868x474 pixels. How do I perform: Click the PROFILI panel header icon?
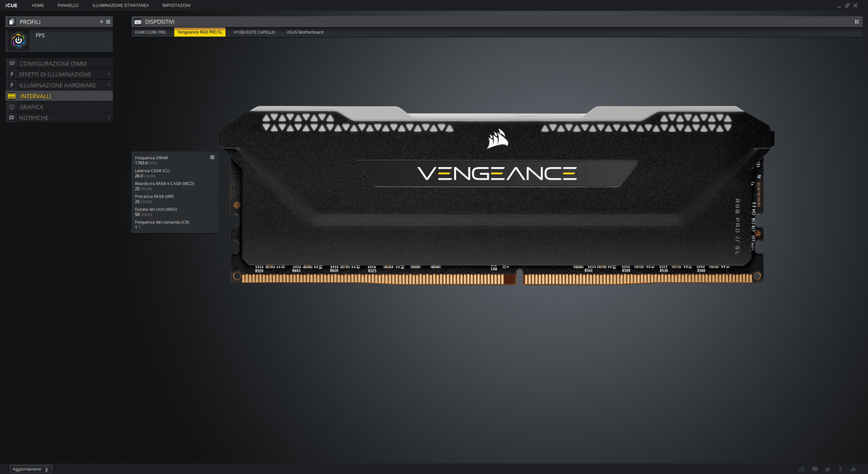[x=12, y=21]
